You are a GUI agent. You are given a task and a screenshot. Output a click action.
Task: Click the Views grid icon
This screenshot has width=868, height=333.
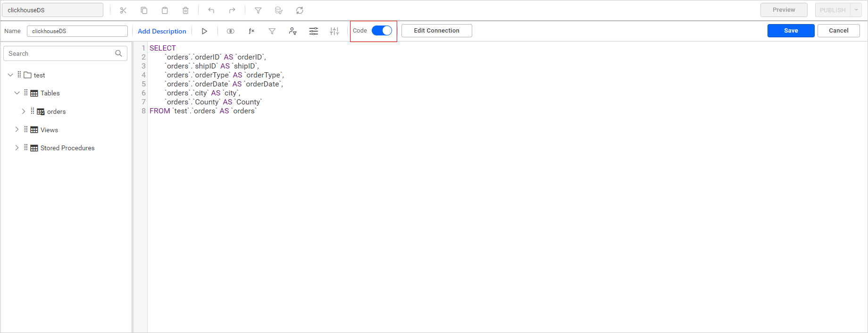(34, 130)
